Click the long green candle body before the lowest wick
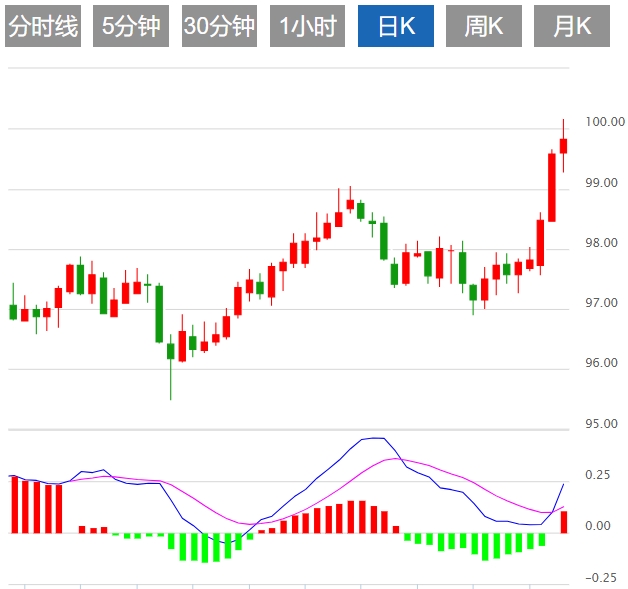Screen dimensions: 628x589 (x=159, y=314)
